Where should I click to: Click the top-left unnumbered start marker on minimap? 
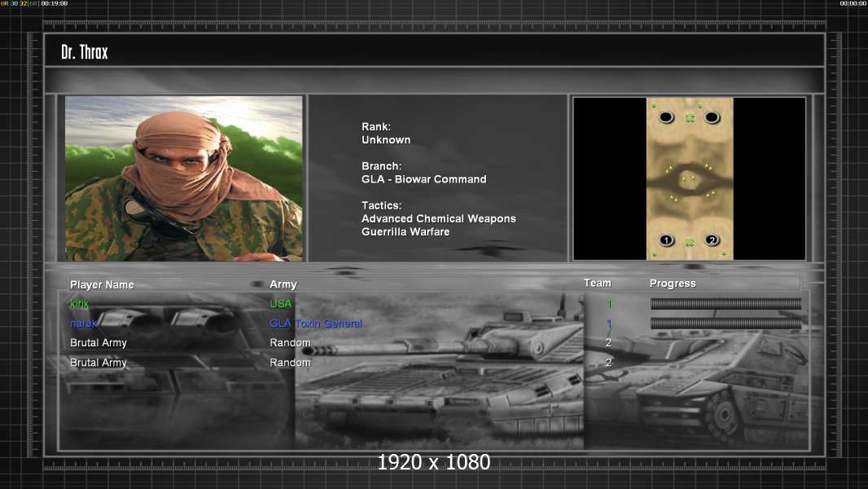tap(667, 117)
